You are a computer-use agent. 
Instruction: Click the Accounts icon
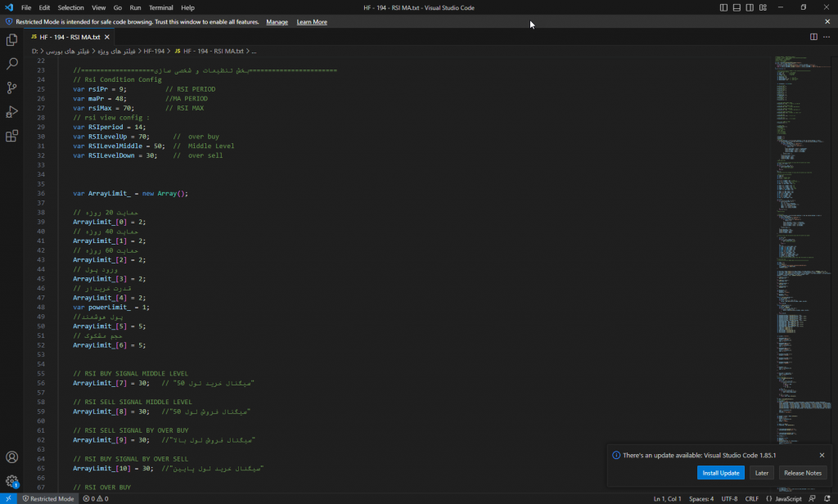[11, 457]
